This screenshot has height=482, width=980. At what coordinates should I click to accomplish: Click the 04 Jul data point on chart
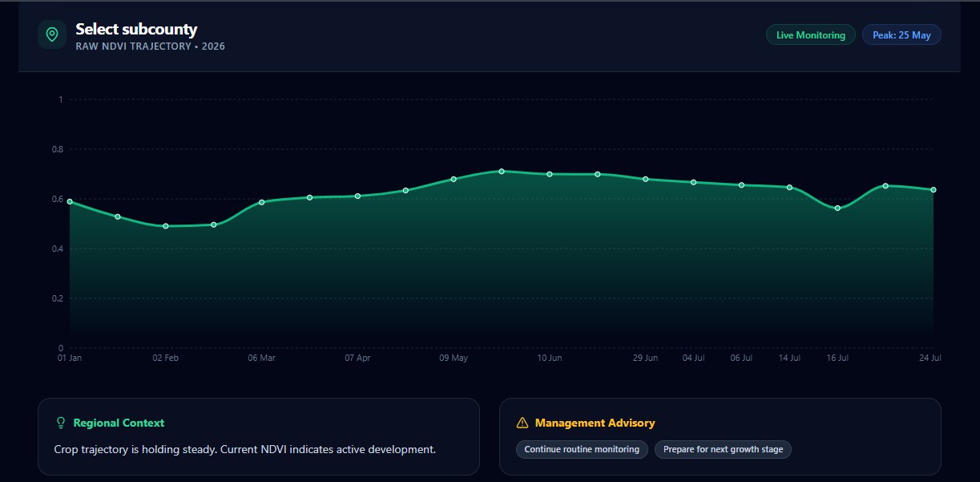tap(694, 182)
